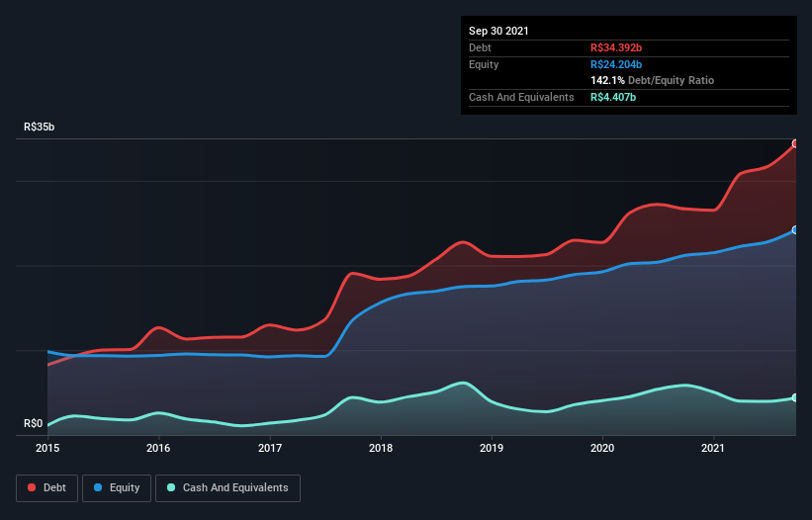Click the Sep 30 2021 tooltip date

pos(498,31)
